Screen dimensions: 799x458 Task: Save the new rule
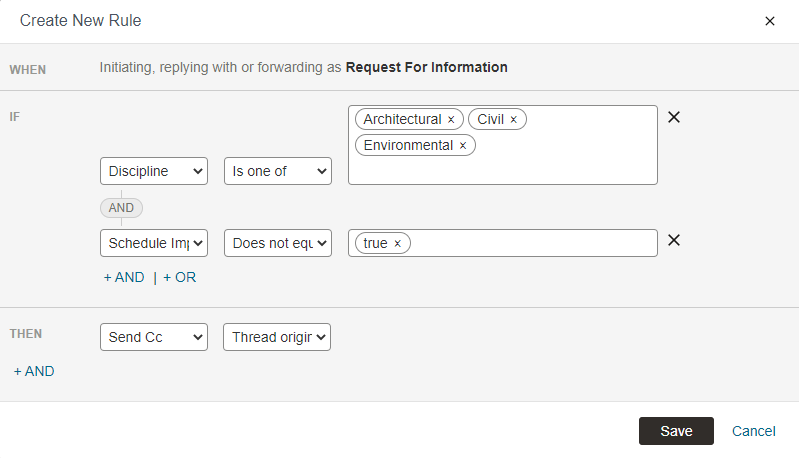676,431
